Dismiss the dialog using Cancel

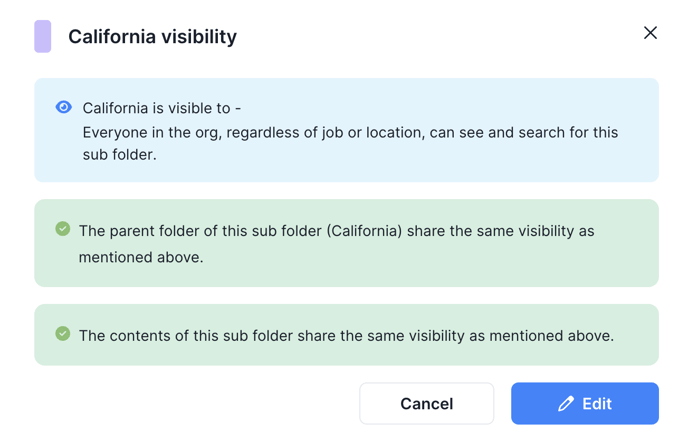426,404
